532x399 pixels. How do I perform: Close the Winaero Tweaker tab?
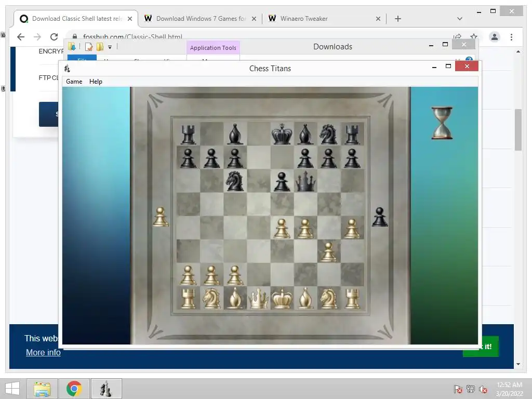pyautogui.click(x=378, y=19)
